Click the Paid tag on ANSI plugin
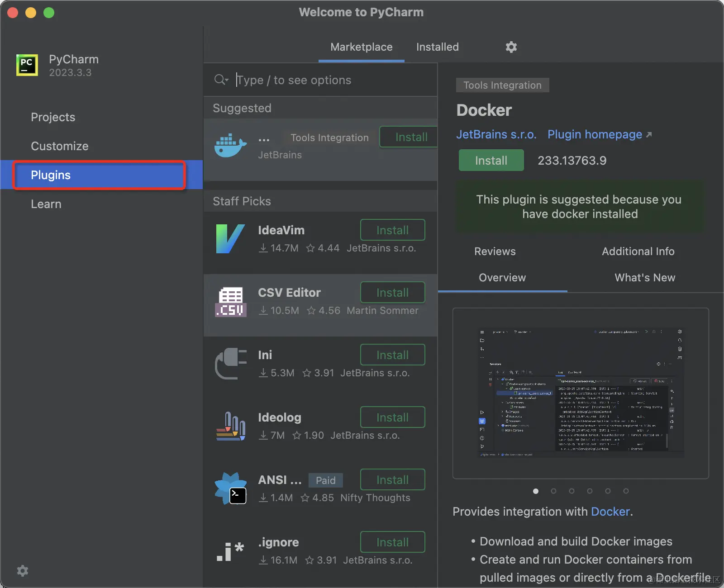This screenshot has height=588, width=724. click(x=326, y=480)
